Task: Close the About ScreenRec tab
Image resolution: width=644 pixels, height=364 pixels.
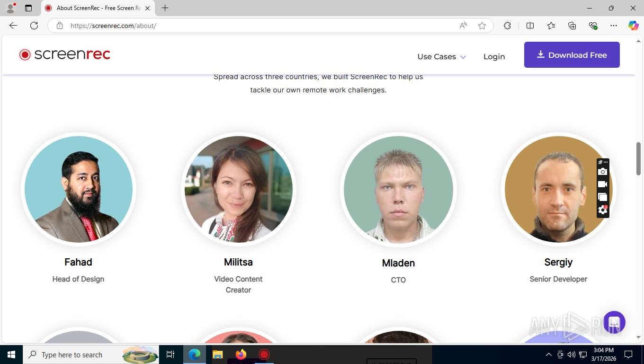Action: point(147,8)
